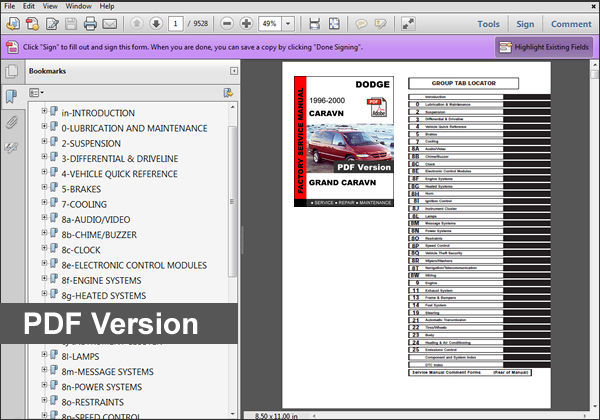This screenshot has width=600, height=420.
Task: Click the page number field
Action: pyautogui.click(x=176, y=24)
